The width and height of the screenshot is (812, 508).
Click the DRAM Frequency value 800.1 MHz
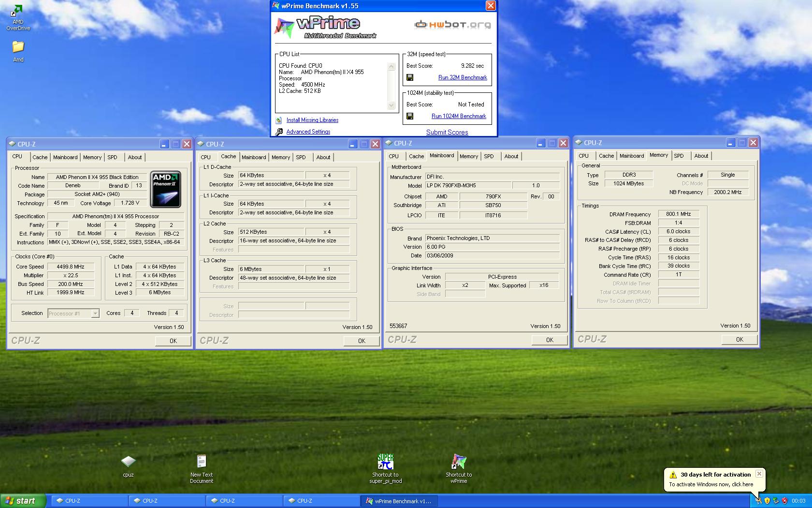[x=679, y=214]
